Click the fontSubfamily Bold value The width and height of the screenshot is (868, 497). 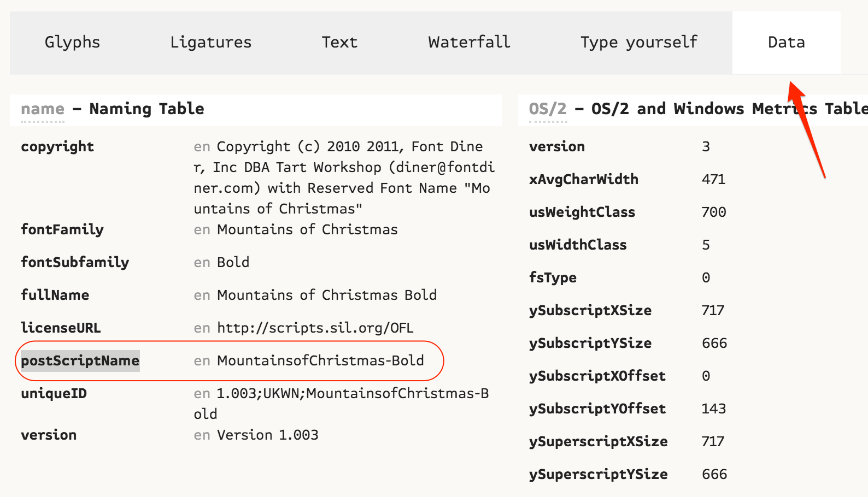coord(233,263)
